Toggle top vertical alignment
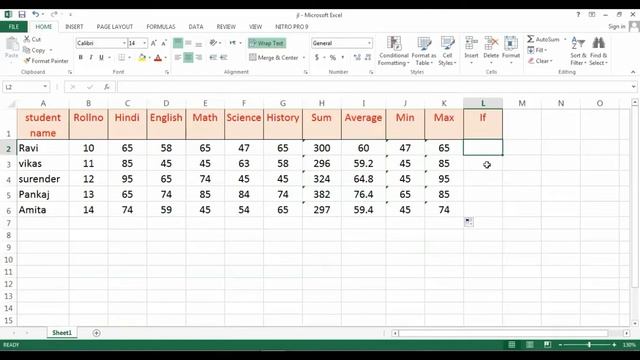This screenshot has width=640, height=360. [x=178, y=43]
